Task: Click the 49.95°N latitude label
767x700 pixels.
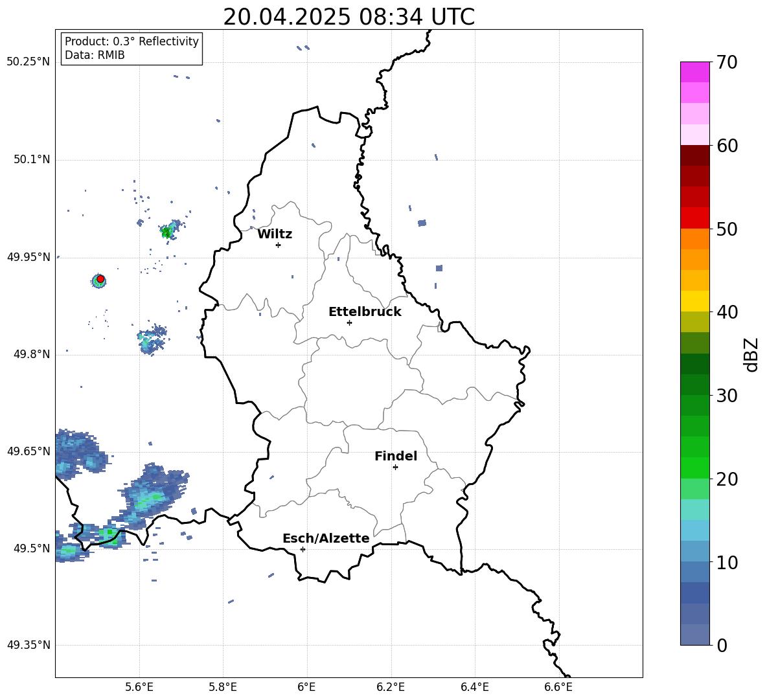Action: tap(29, 257)
